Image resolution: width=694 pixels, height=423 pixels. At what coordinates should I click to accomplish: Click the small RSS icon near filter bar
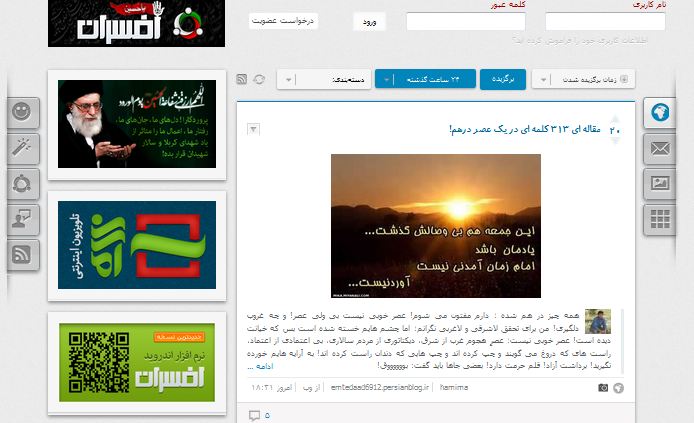click(x=242, y=80)
